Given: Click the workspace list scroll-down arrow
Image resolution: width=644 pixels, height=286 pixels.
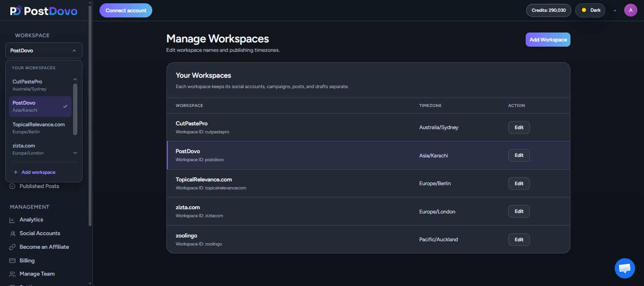Looking at the screenshot, I should click(75, 153).
